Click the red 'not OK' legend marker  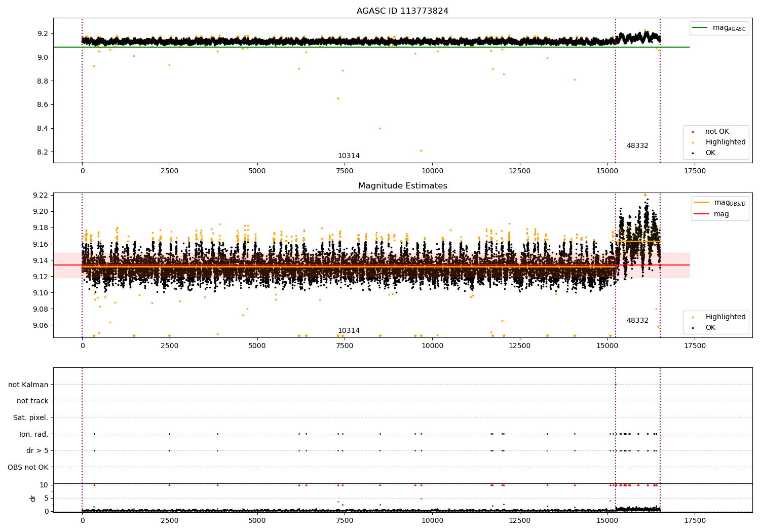click(693, 132)
